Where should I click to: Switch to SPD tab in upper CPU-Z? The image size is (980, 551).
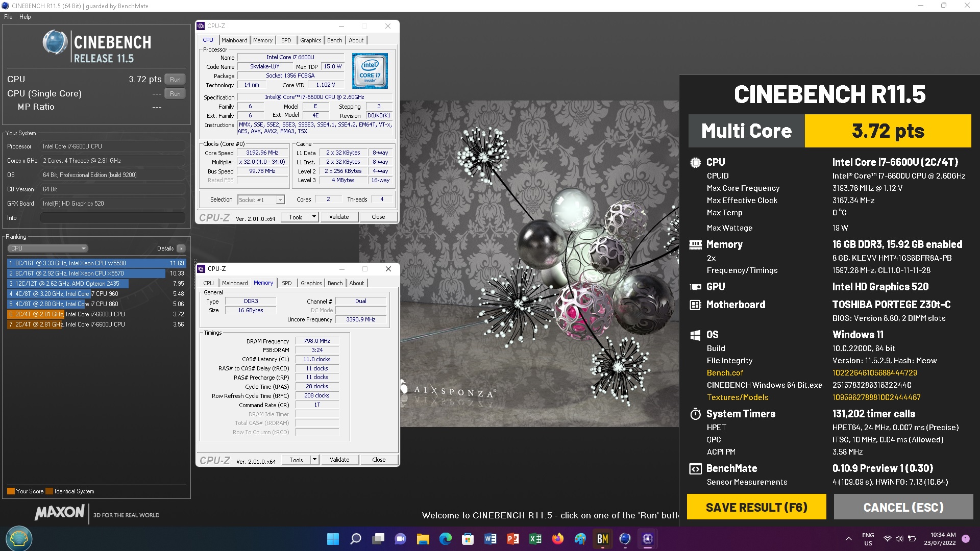(286, 40)
